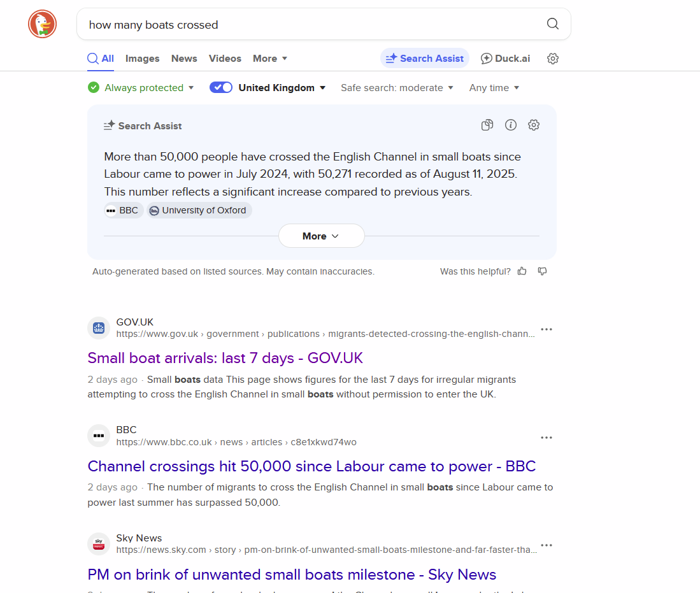Open the Any time filter dropdown
Image resolution: width=700 pixels, height=593 pixels.
[494, 88]
